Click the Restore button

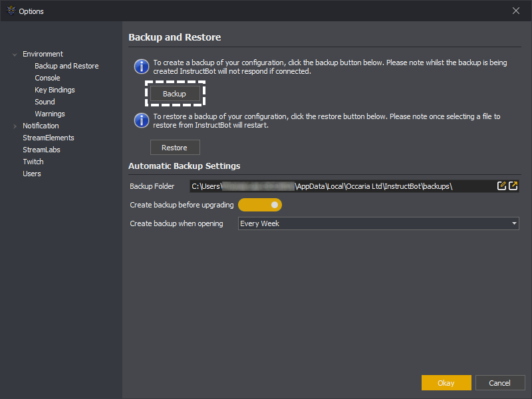[175, 148]
